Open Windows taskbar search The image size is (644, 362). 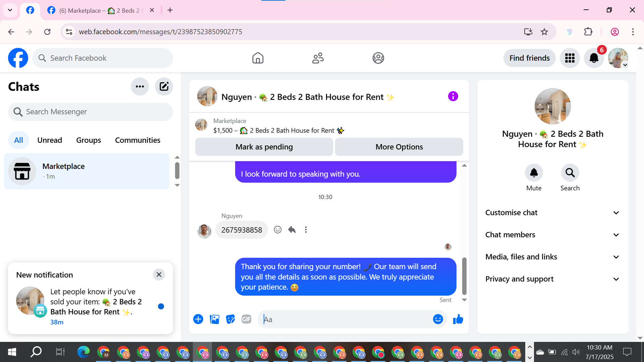[x=36, y=352]
